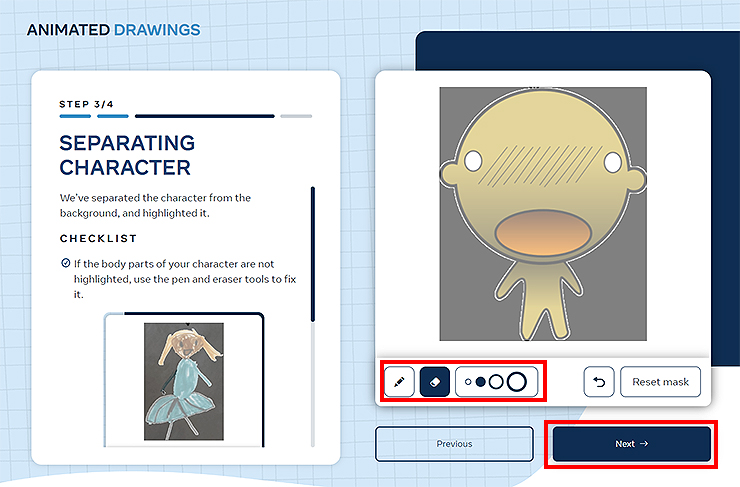The image size is (740, 487).
Task: Choose the filled second brush size
Action: point(480,382)
